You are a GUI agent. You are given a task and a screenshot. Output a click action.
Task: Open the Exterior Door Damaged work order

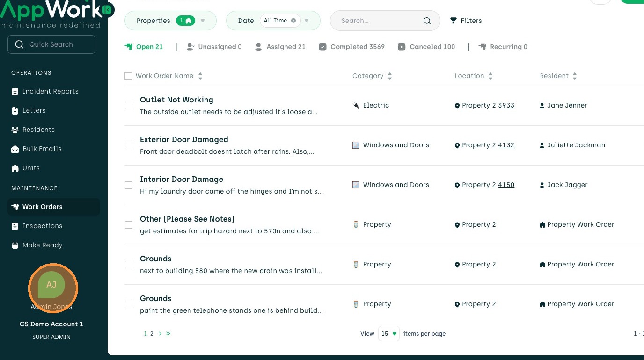pos(184,140)
